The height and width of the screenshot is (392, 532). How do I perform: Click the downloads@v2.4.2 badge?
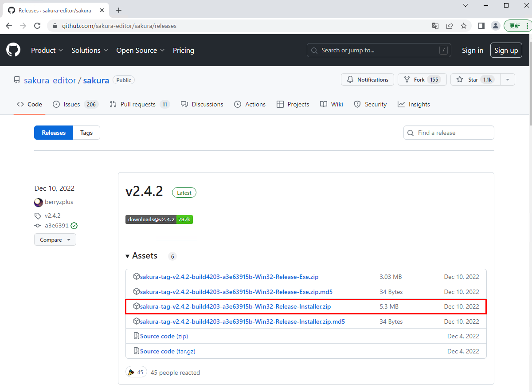[x=159, y=220]
